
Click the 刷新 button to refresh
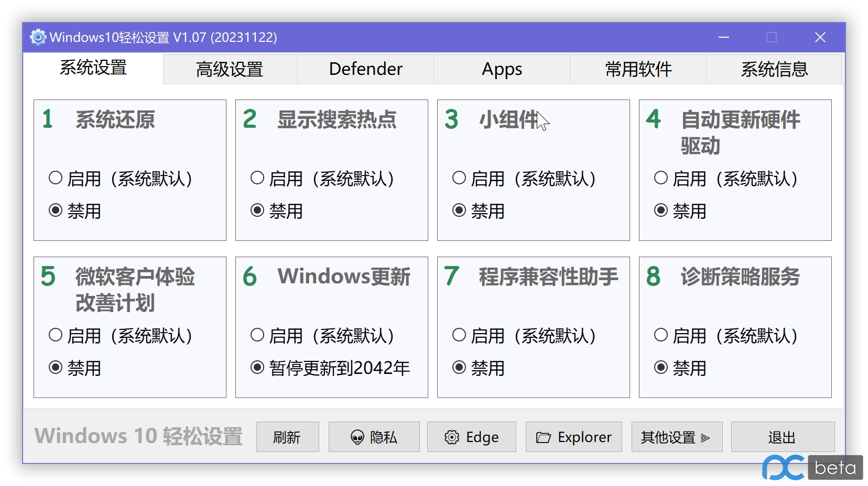coord(287,437)
